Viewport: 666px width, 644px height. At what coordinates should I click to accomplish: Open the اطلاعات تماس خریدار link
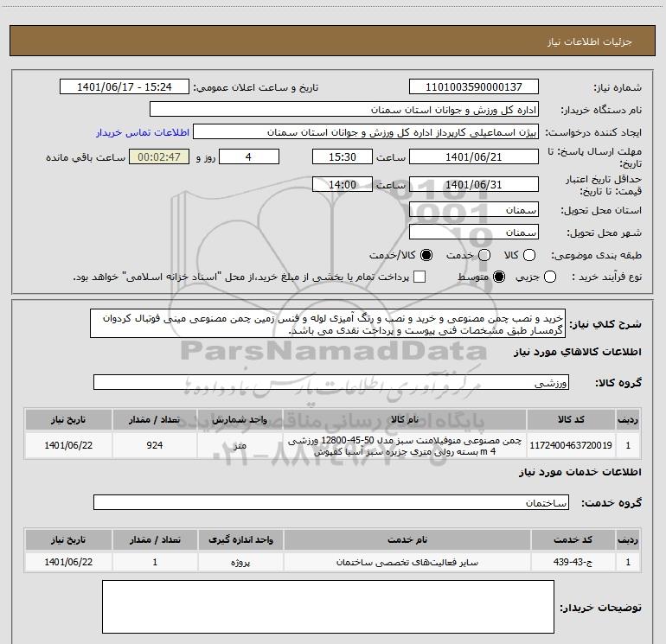click(x=143, y=132)
